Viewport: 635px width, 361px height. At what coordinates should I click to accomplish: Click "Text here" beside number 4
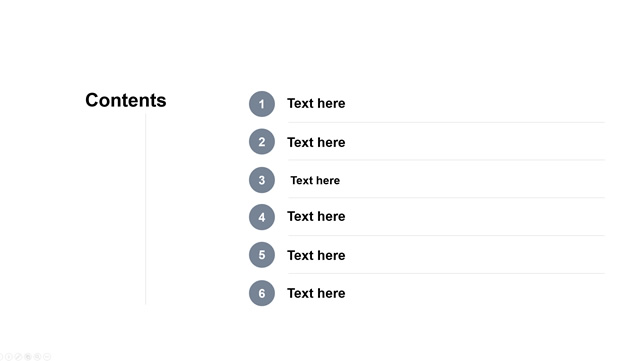316,216
